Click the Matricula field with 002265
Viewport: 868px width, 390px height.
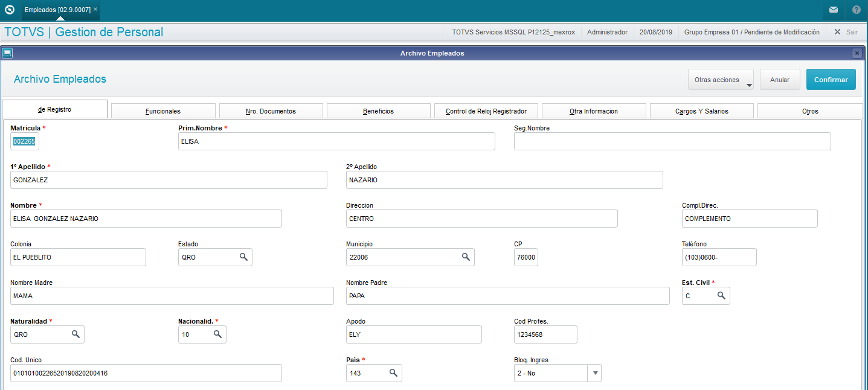pos(25,141)
